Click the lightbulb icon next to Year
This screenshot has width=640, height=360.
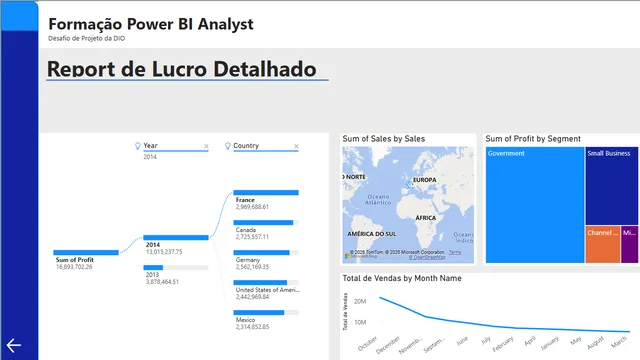click(x=138, y=146)
